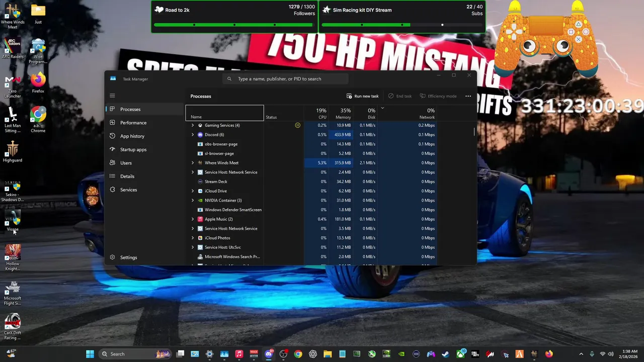Viewport: 644px width, 362px height.
Task: Expand the Where Winds Meet process
Action: point(193,163)
